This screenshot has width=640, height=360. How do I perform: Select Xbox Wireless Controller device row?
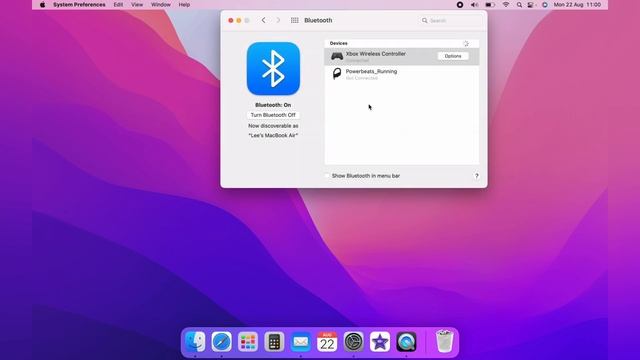[402, 56]
